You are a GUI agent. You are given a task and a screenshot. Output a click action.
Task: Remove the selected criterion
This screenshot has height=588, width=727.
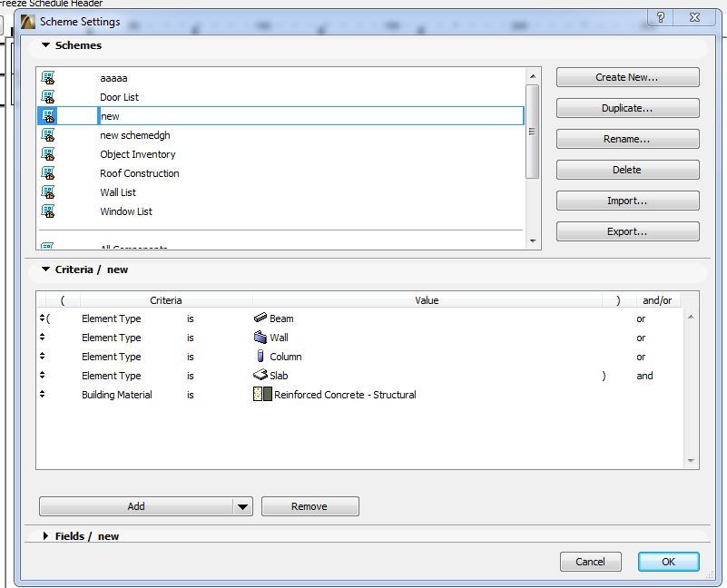click(309, 506)
